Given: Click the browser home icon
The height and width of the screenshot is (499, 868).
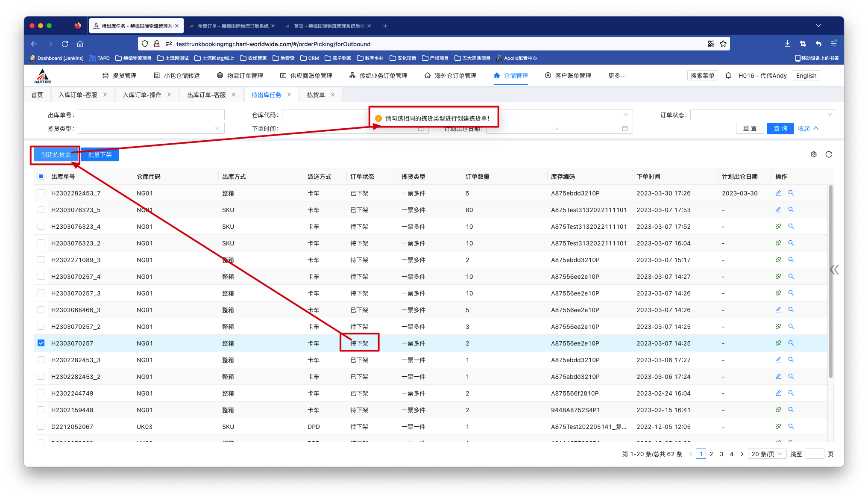Looking at the screenshot, I should point(80,44).
